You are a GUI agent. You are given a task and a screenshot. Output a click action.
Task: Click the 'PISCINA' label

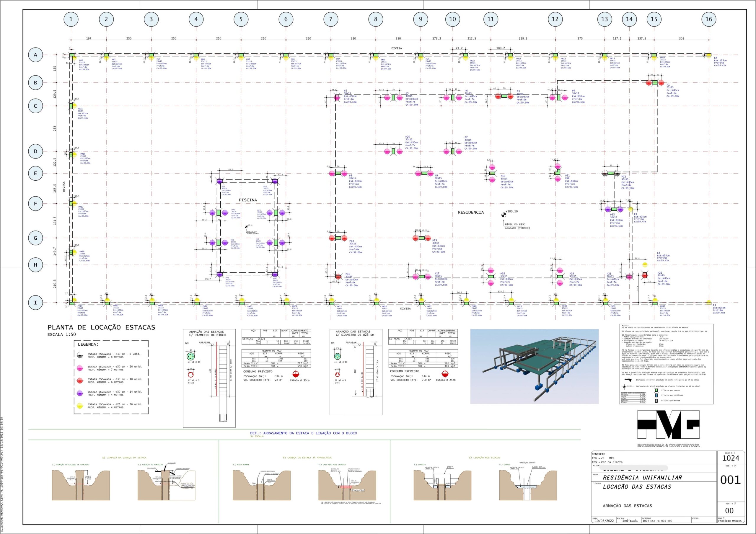tap(248, 200)
